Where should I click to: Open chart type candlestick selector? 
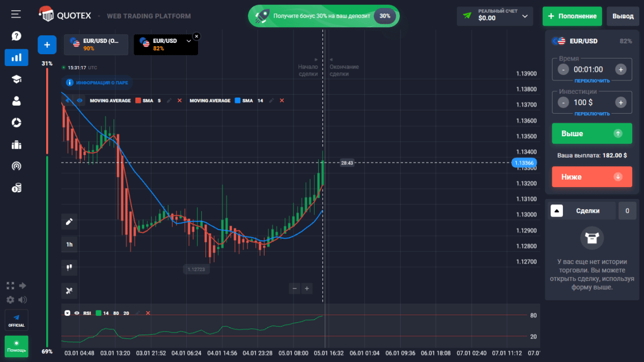pyautogui.click(x=69, y=267)
